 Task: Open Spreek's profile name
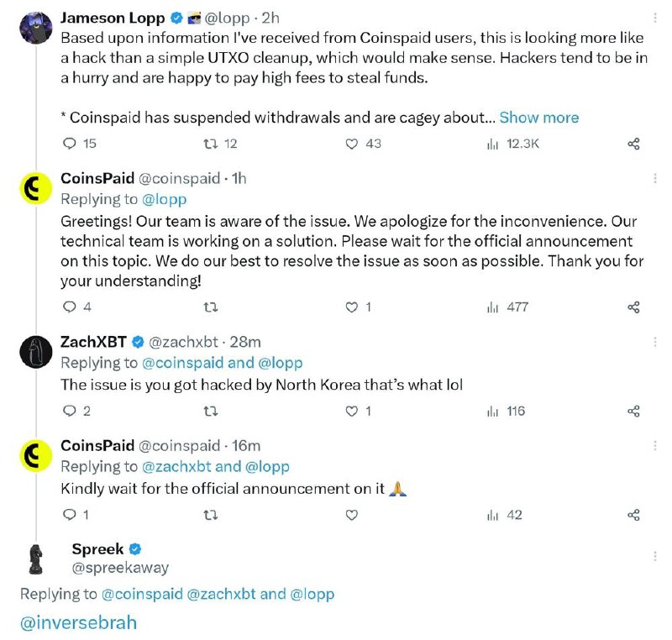coord(97,548)
